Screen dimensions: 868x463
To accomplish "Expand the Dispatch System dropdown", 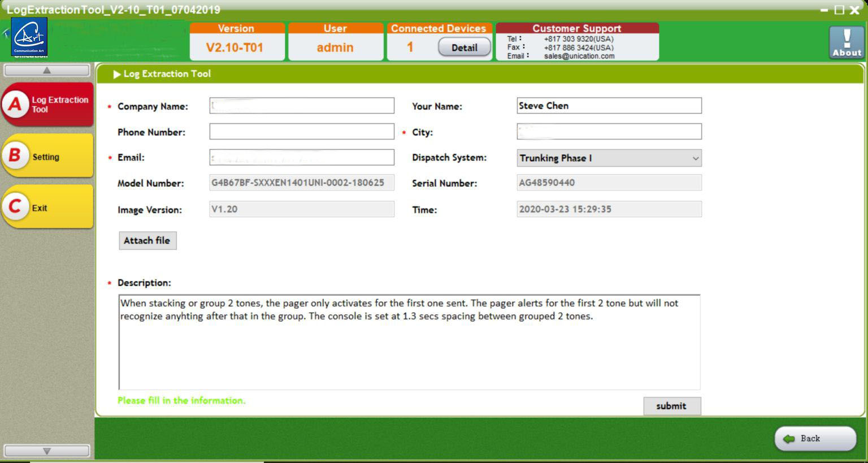I will 609,158.
